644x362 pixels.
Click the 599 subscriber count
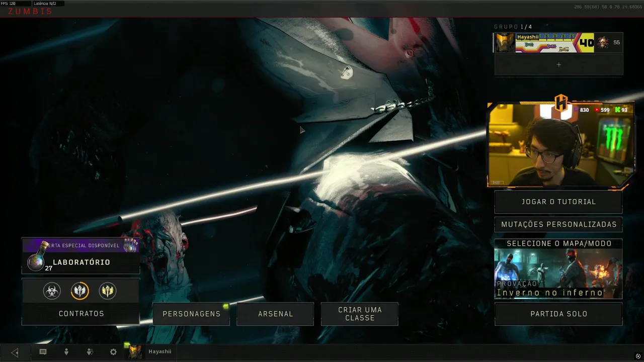pyautogui.click(x=605, y=110)
